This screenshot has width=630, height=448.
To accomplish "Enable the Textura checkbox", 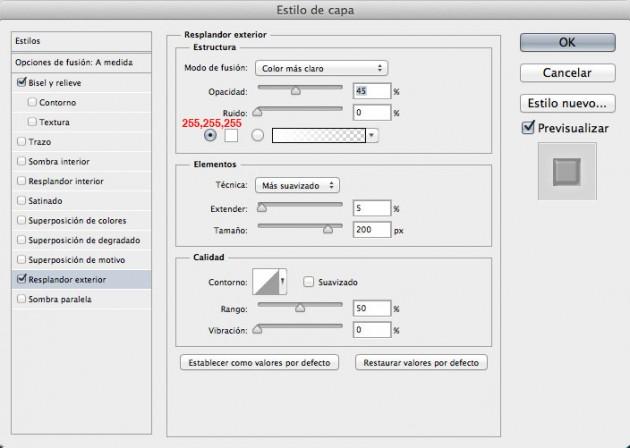I will point(32,122).
